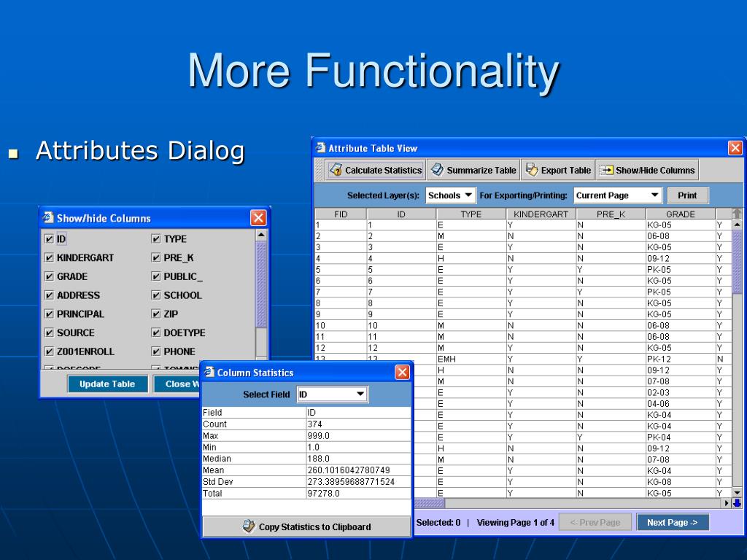Toggle the TYPE column checkbox

click(x=156, y=239)
